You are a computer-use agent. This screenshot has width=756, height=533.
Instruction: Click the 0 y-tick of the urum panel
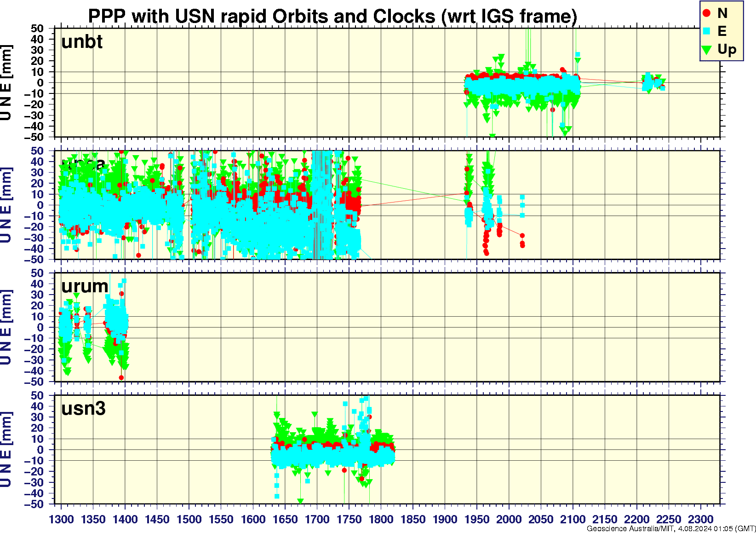tap(40, 328)
